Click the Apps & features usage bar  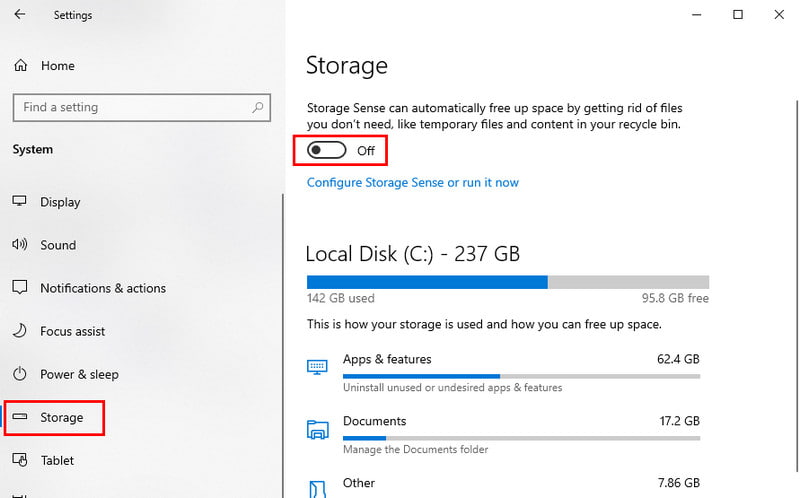521,377
